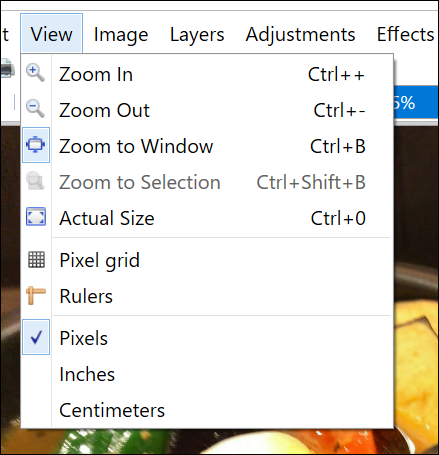Image resolution: width=439 pixels, height=455 pixels.
Task: Click the zoom percentage box
Action: click(x=416, y=102)
